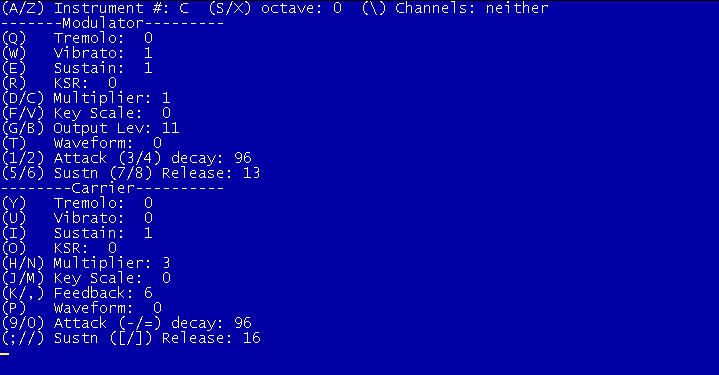Click the Modulator Waveform (T) line
The height and width of the screenshot is (375, 719).
82,143
